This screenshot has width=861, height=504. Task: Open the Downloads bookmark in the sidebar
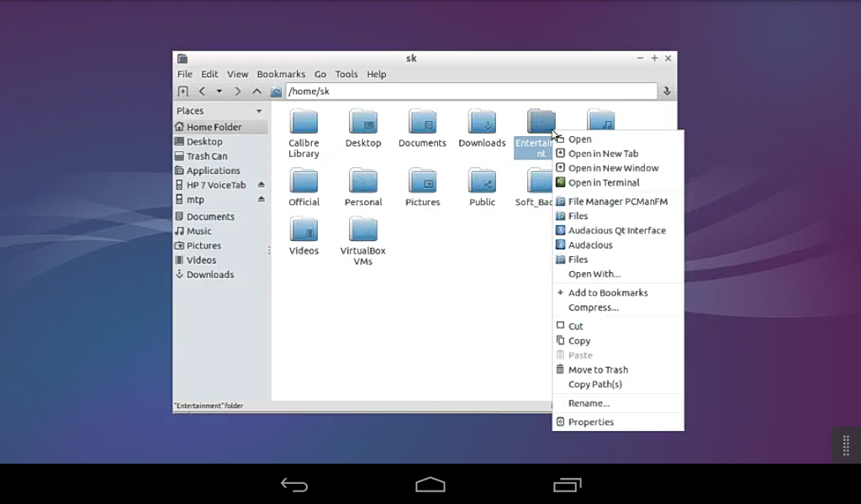point(219,275)
